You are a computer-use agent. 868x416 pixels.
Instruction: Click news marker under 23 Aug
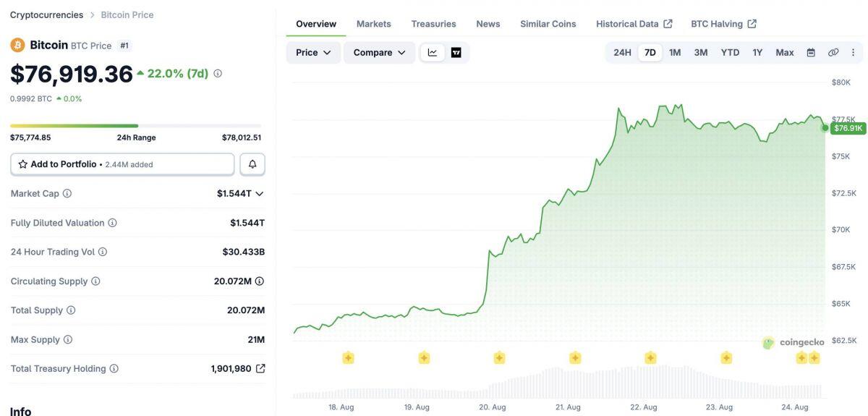(x=726, y=357)
